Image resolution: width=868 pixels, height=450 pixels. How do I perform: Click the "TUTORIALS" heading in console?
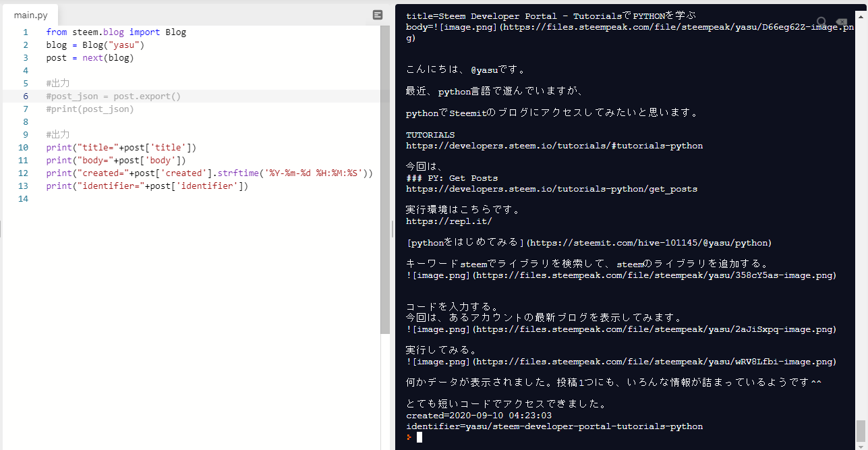coord(430,135)
